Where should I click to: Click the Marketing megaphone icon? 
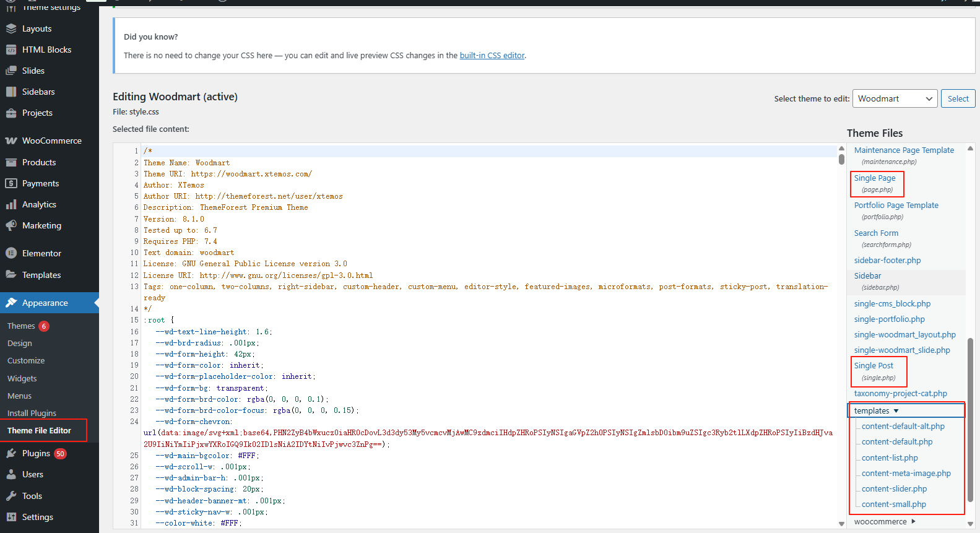[11, 225]
